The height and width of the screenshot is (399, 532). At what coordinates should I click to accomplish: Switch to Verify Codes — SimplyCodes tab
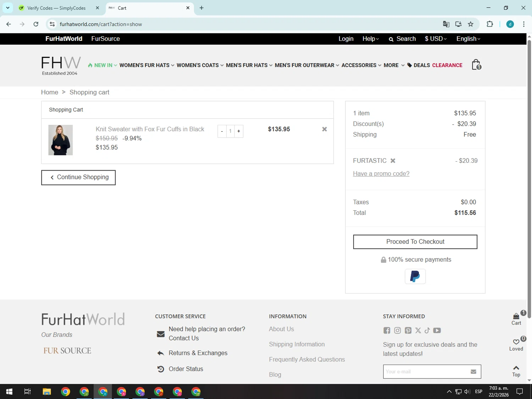[x=57, y=8]
